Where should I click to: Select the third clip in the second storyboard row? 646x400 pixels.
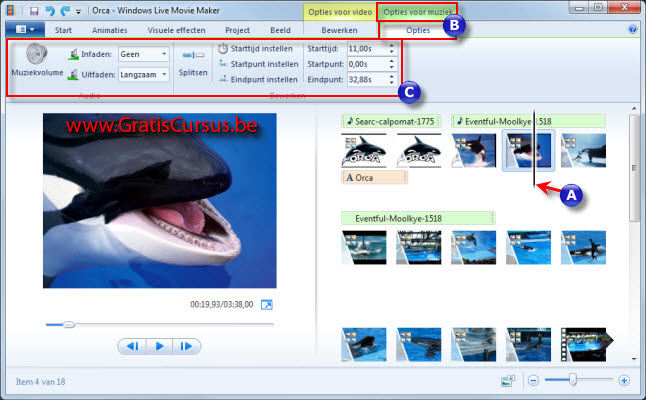coord(473,247)
